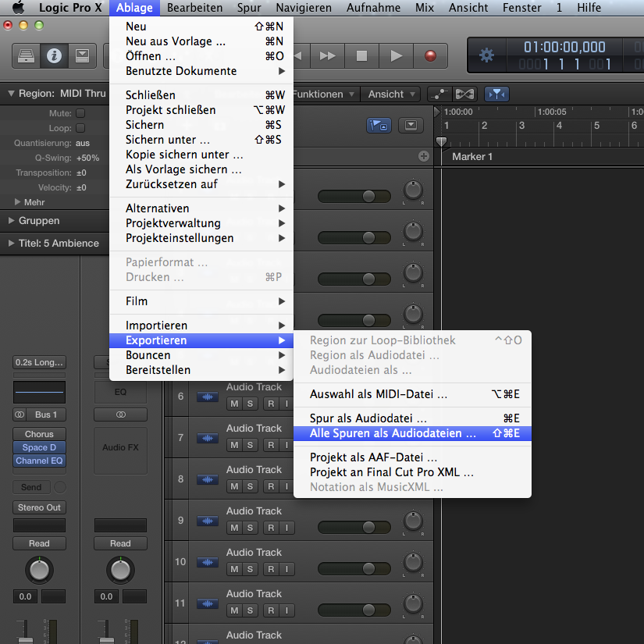Open the Bouncen submenu
This screenshot has height=644, width=644.
[x=201, y=355]
